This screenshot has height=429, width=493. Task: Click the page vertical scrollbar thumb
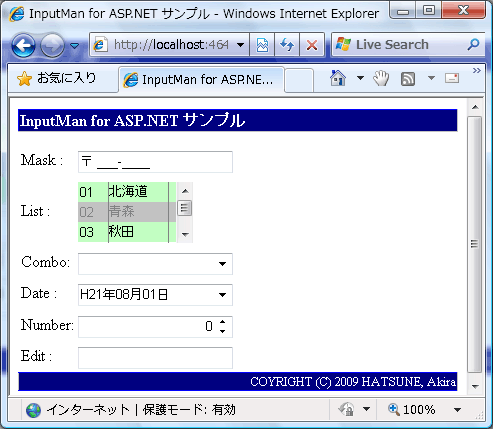[475, 244]
